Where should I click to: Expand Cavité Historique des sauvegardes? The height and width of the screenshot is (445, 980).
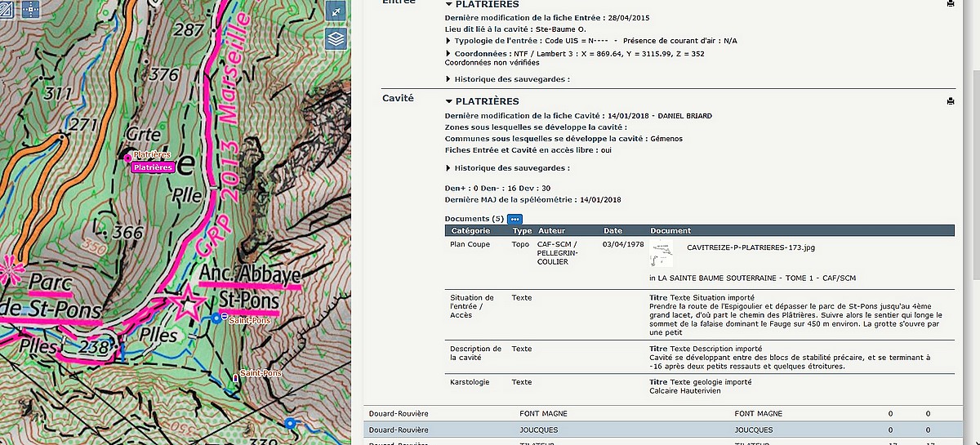tap(448, 168)
